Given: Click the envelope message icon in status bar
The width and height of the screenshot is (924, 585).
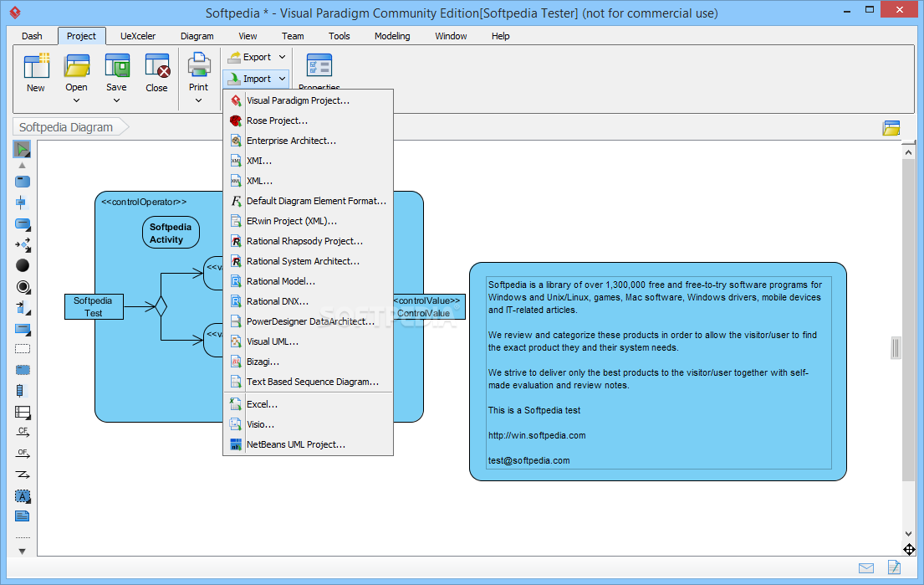Looking at the screenshot, I should (866, 568).
